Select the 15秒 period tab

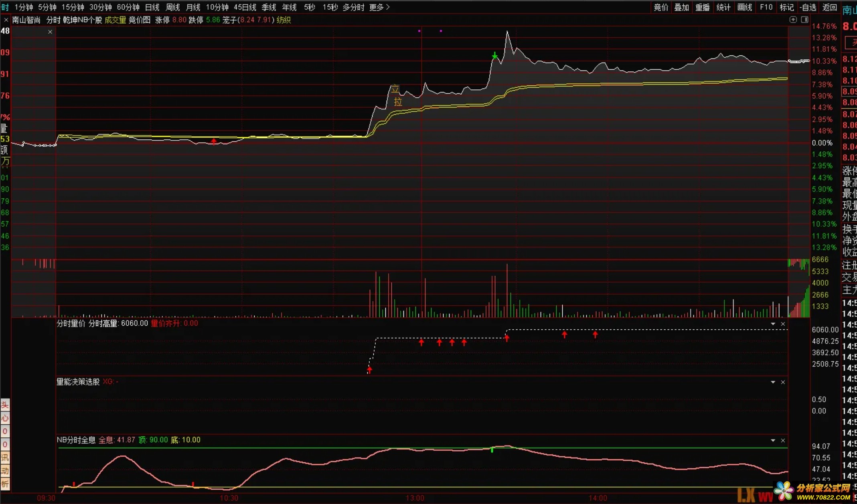click(x=330, y=7)
